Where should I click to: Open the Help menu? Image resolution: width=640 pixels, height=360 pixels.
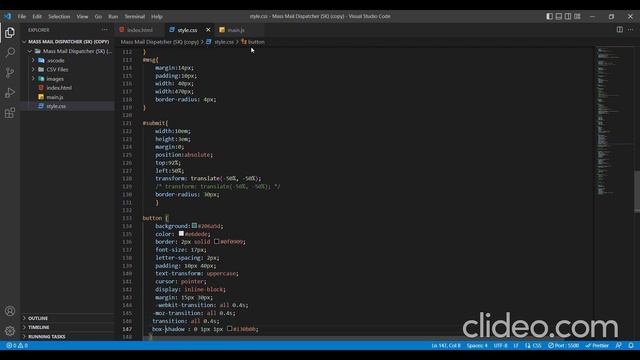157,16
